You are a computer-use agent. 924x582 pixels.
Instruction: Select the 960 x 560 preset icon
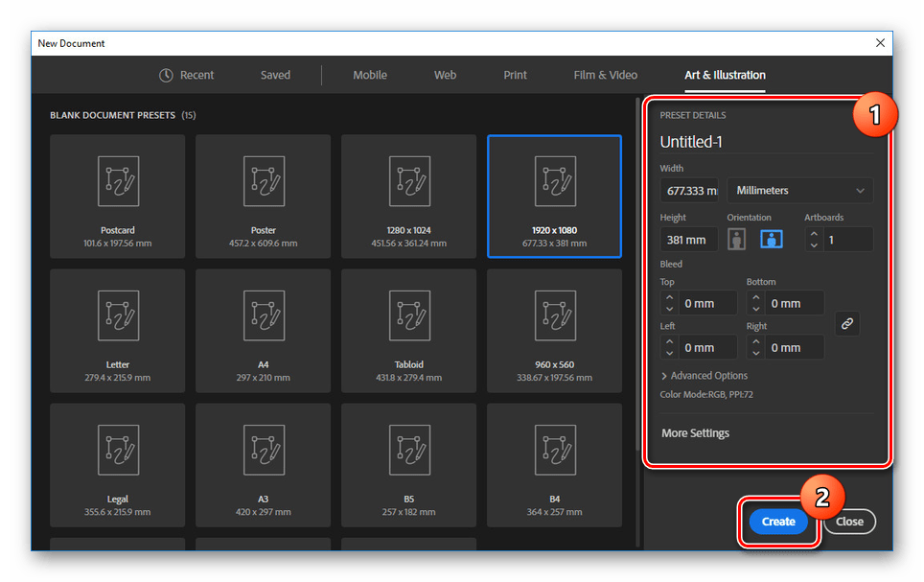[x=555, y=315]
